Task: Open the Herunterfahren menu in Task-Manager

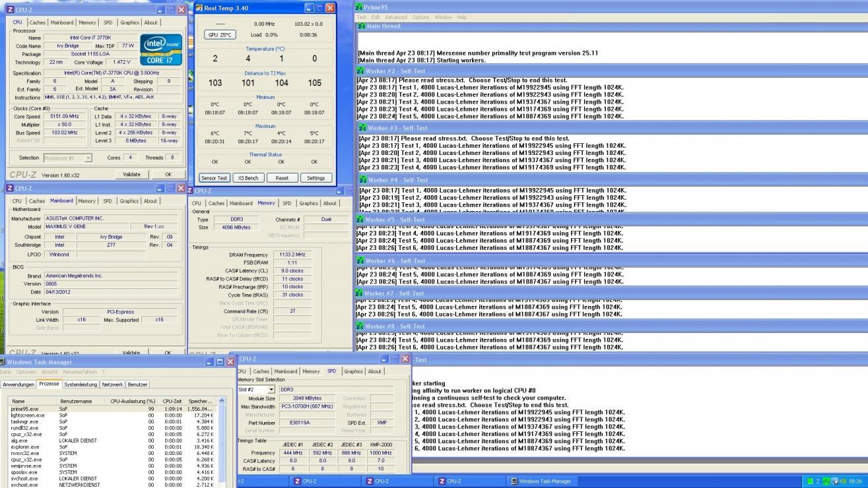Action: (x=80, y=372)
